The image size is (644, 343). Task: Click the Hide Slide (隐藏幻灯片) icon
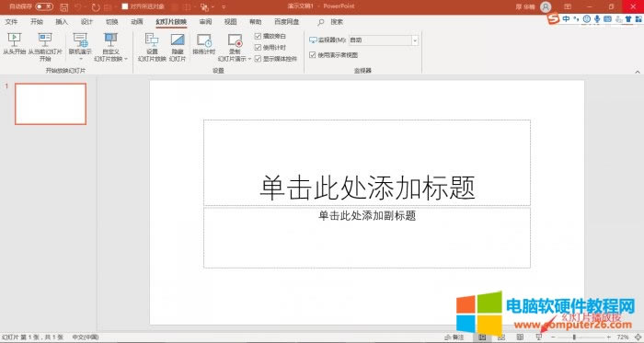[x=178, y=40]
